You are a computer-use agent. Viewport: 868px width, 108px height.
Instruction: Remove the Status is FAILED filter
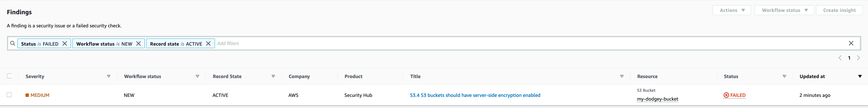(65, 44)
